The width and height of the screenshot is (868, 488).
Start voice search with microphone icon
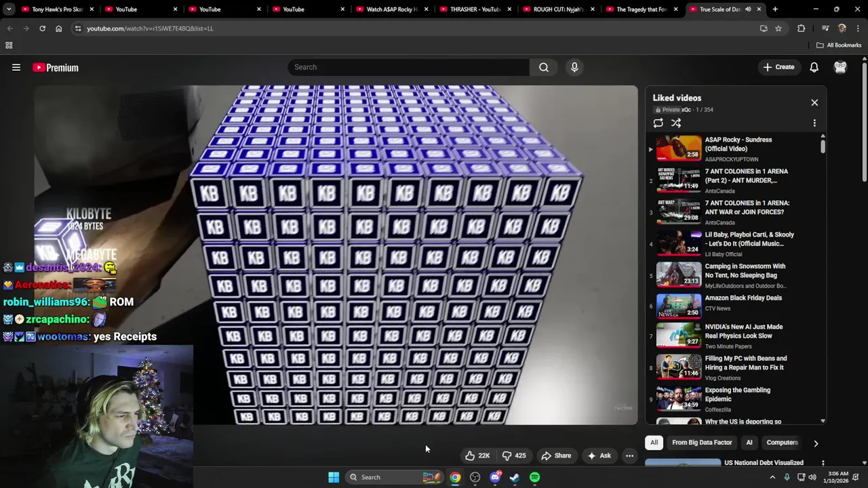coord(574,67)
